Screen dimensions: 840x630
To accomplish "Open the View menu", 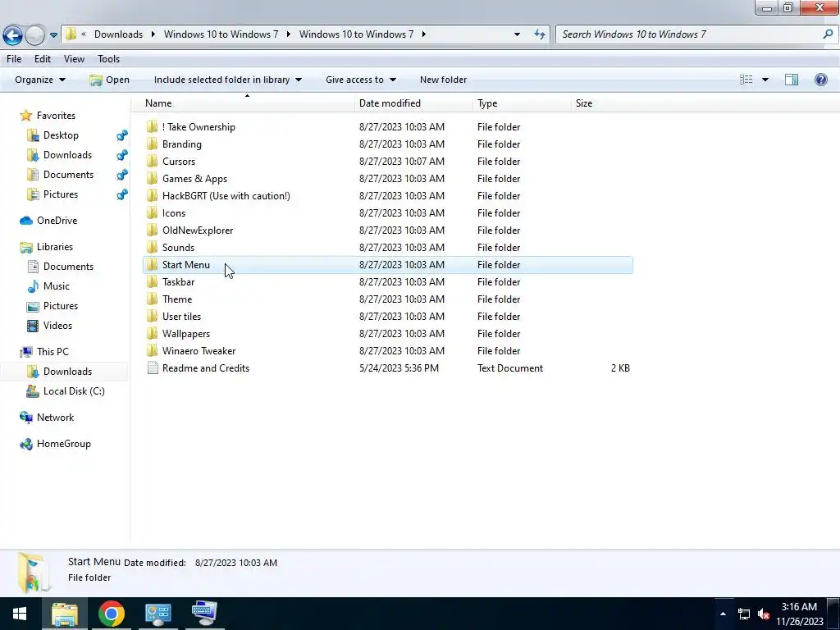I will click(74, 59).
